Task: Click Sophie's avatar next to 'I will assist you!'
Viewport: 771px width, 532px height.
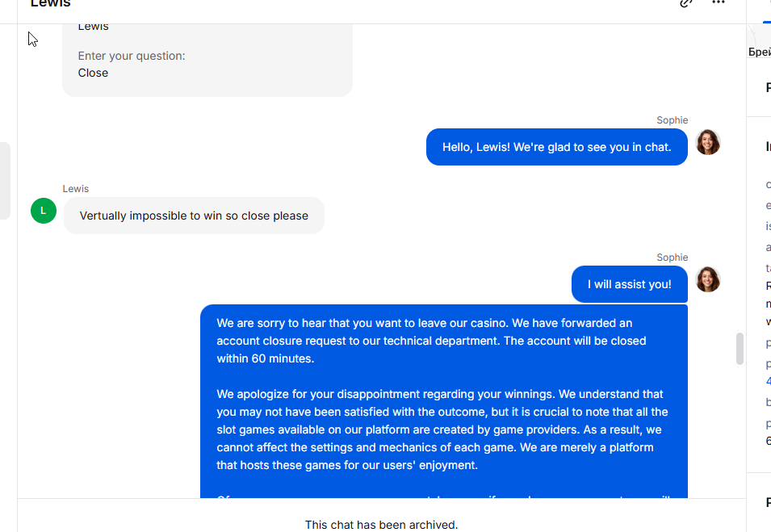Action: click(708, 279)
